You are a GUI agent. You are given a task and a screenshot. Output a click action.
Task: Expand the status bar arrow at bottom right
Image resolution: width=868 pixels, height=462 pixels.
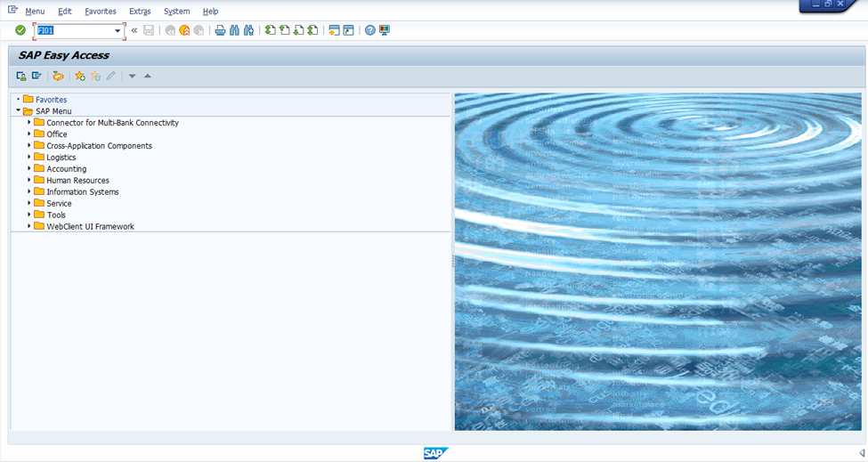tap(862, 453)
